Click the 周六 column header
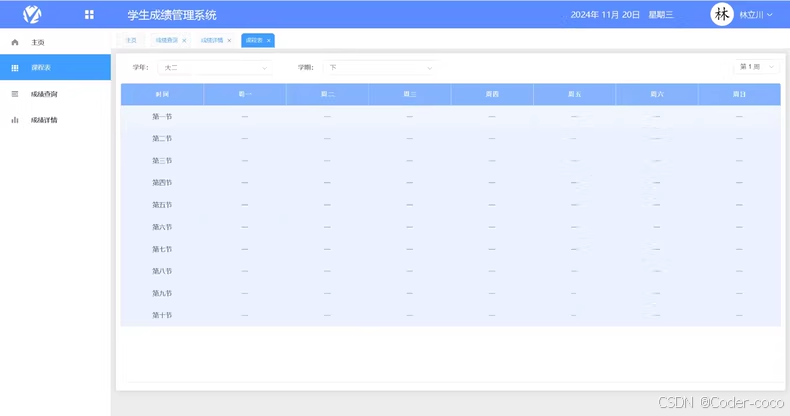Viewport: 790px width, 416px height. 657,94
